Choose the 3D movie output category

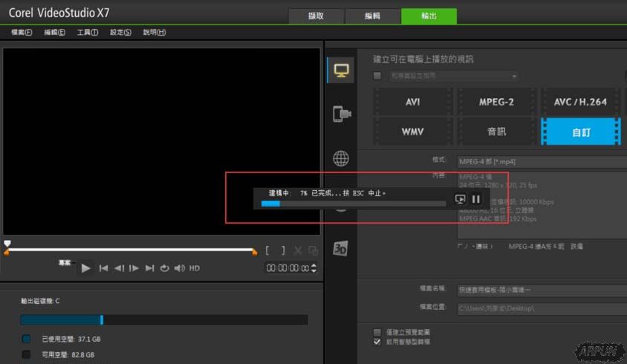point(341,248)
